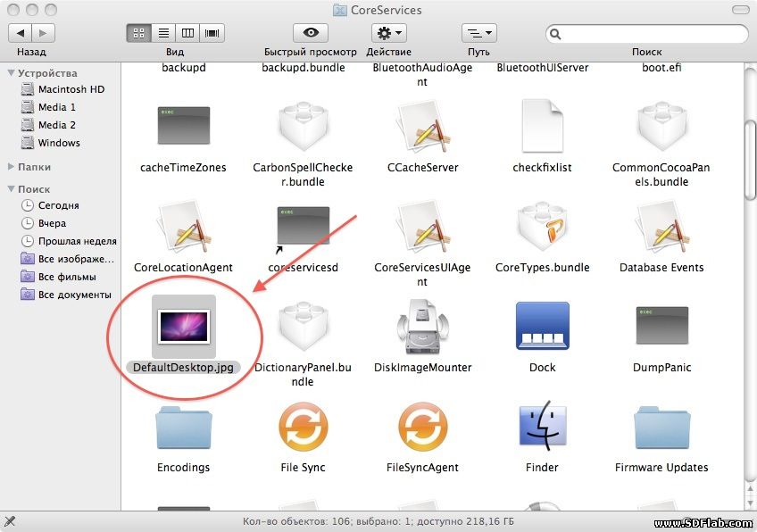Screen dimensions: 757x532
Task: Switch to column view mode
Action: (x=187, y=33)
